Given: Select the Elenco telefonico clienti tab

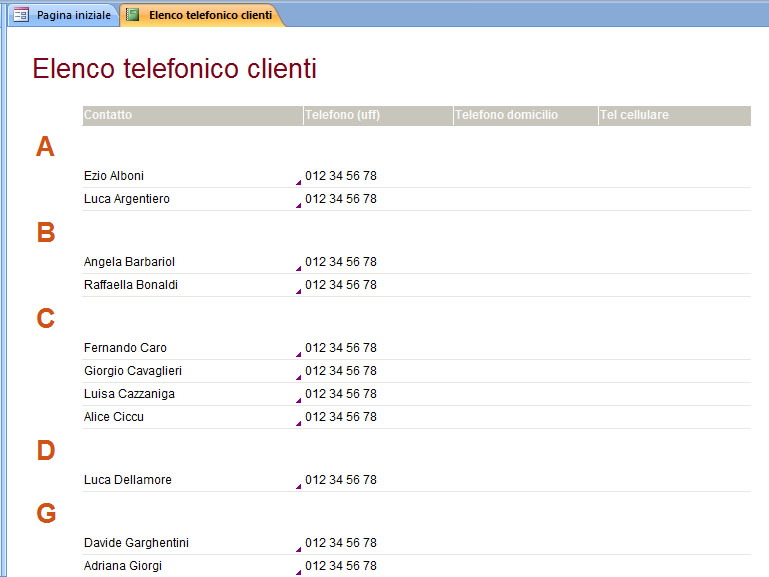Looking at the screenshot, I should [209, 15].
